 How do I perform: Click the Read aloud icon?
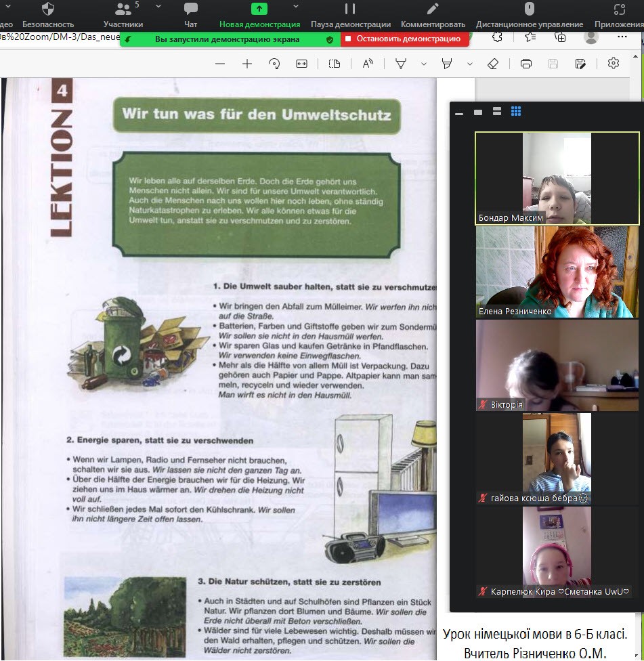click(368, 64)
